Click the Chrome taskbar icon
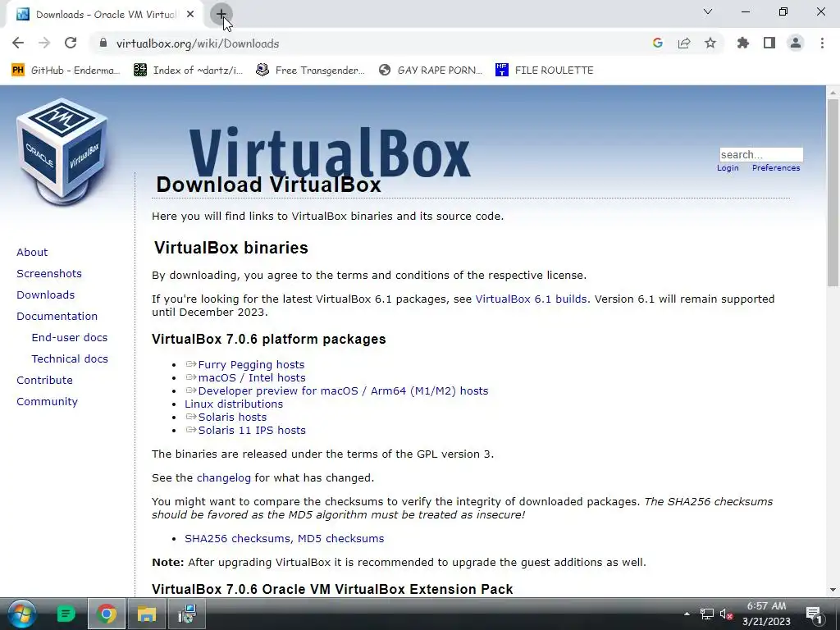Screen dimensions: 840x630 (107, 614)
